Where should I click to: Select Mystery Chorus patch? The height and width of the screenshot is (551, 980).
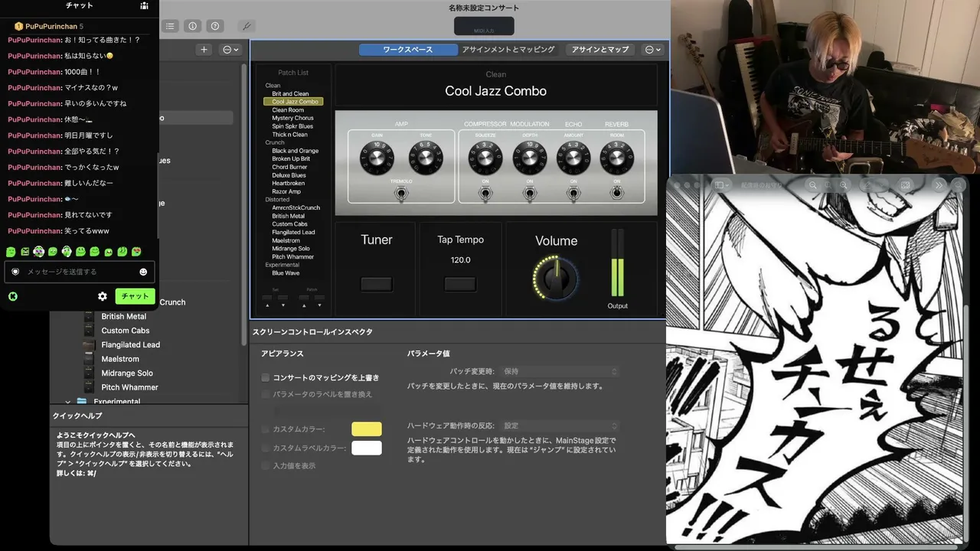point(292,118)
